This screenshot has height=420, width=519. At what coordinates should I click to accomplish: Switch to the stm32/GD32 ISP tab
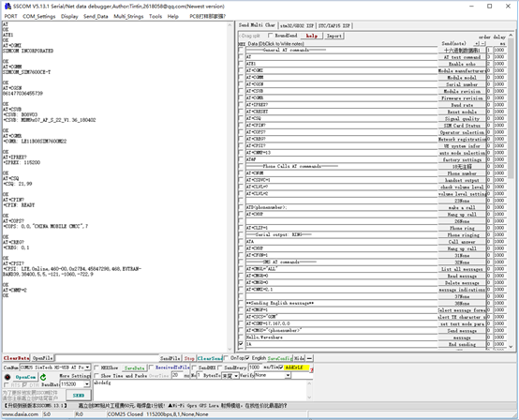pos(297,25)
